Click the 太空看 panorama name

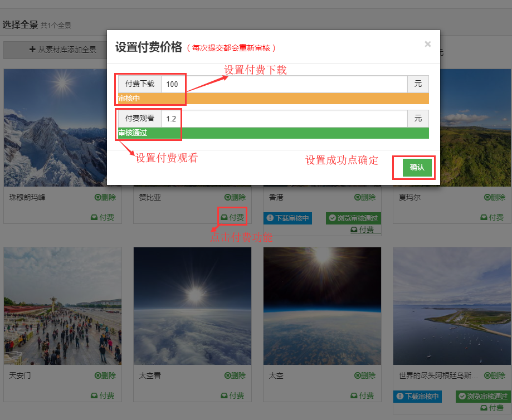click(x=150, y=375)
